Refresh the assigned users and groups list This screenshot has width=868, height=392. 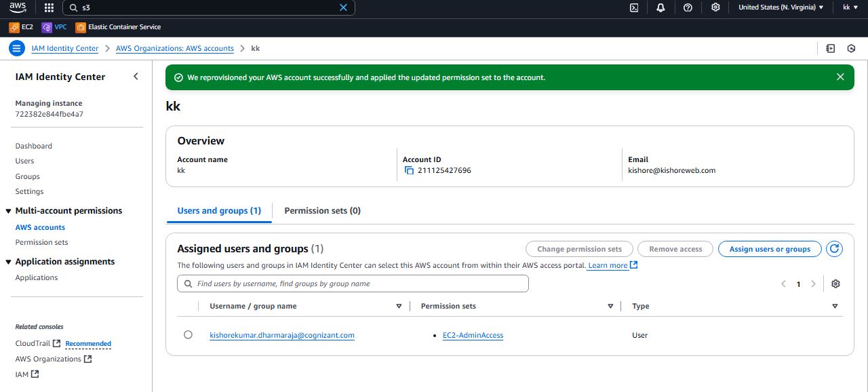pyautogui.click(x=834, y=249)
